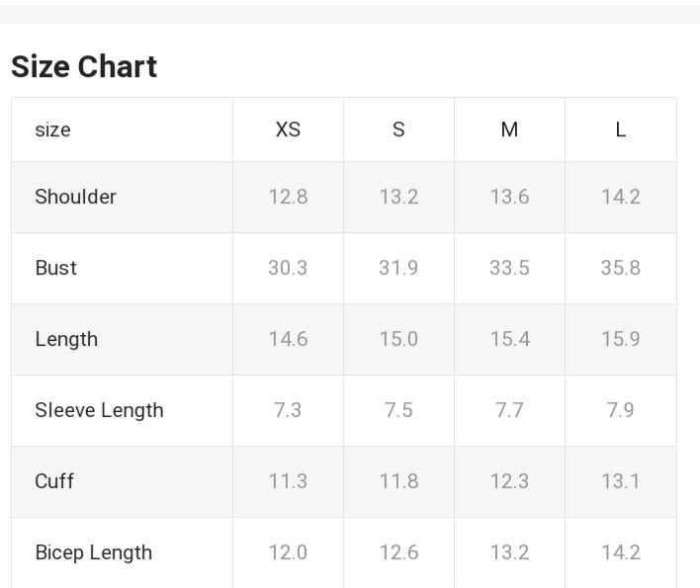Click the Bust row label

55,268
